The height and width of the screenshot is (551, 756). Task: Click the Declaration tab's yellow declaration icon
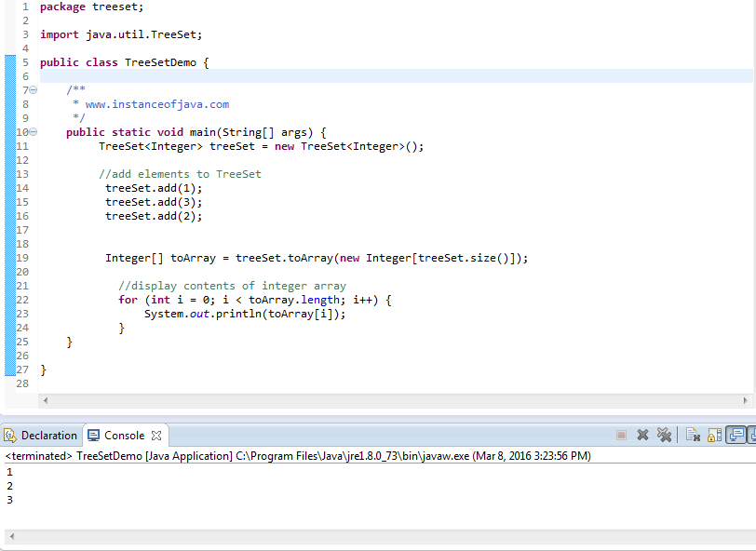coord(8,435)
